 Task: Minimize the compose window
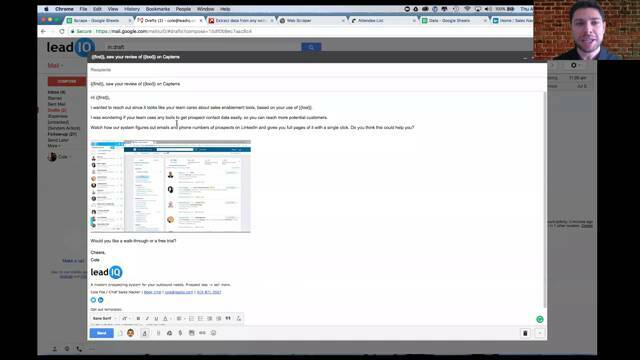coord(525,58)
